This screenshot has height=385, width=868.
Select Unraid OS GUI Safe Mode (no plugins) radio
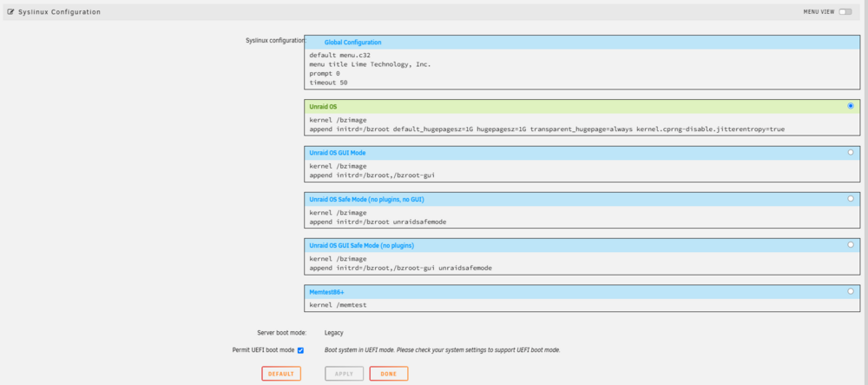tap(851, 244)
